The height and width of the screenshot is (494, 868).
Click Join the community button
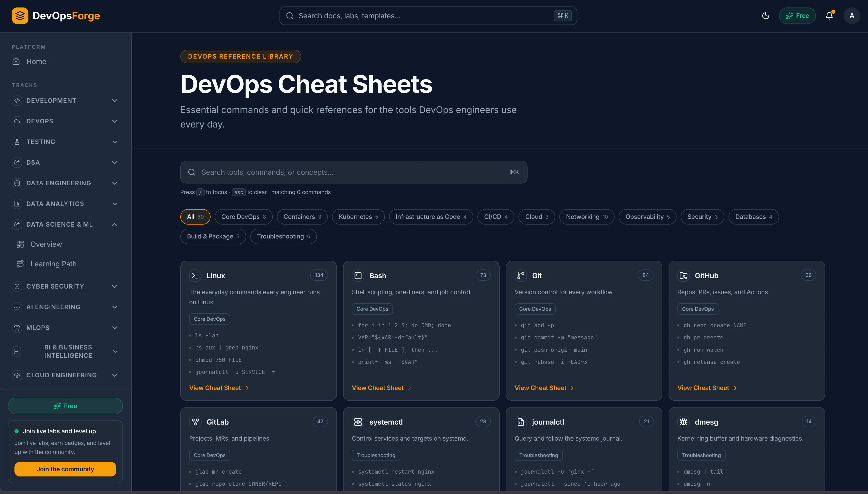click(x=65, y=469)
